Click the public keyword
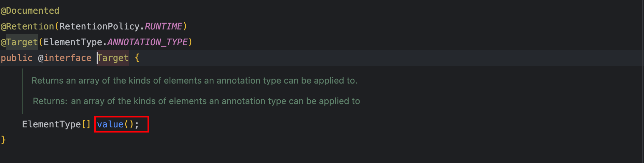Screen dimensions: 644x163 coord(16,58)
